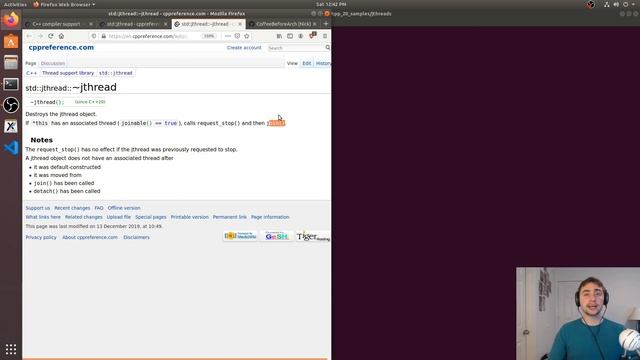Select the View tab
The height and width of the screenshot is (360, 640).
pyautogui.click(x=292, y=63)
